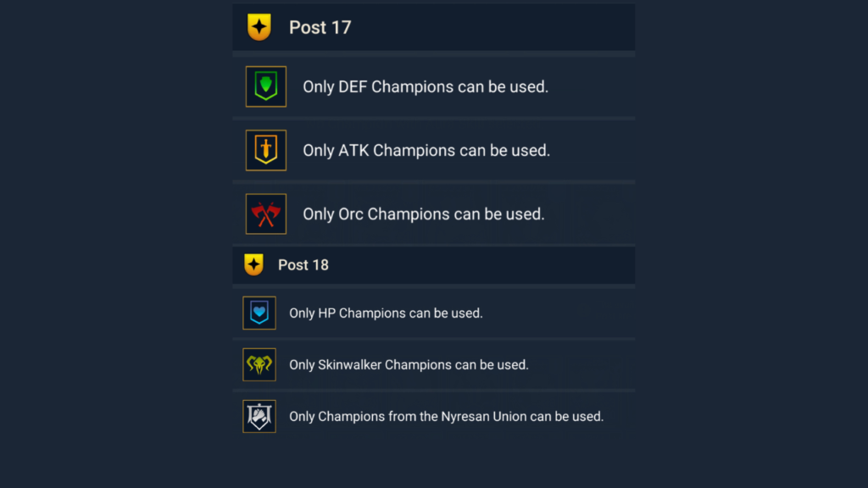Click 'Only Orc Champions can be used' text
The height and width of the screenshot is (488, 868).
(424, 213)
